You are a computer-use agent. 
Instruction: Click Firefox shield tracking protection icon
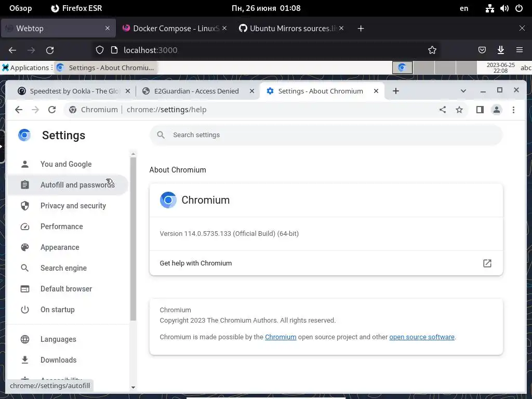pos(99,50)
